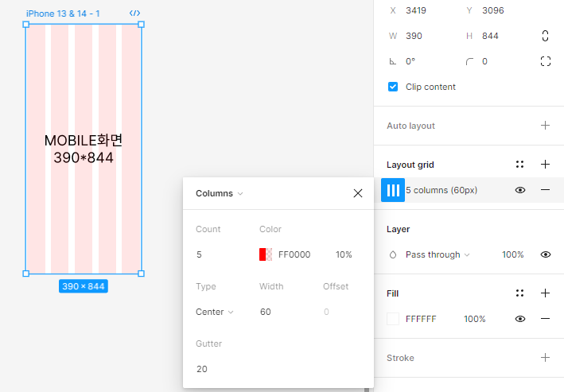The image size is (564, 392).
Task: Edit the column Count field value 5
Action: [199, 254]
